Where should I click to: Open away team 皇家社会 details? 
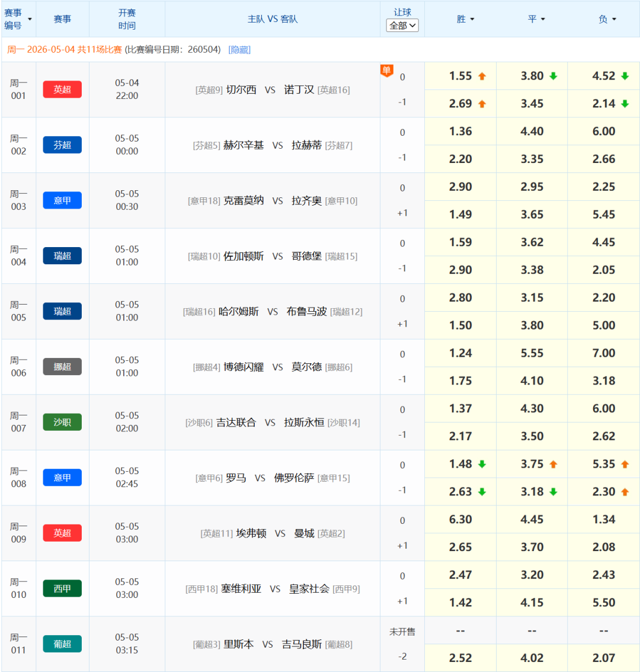309,589
